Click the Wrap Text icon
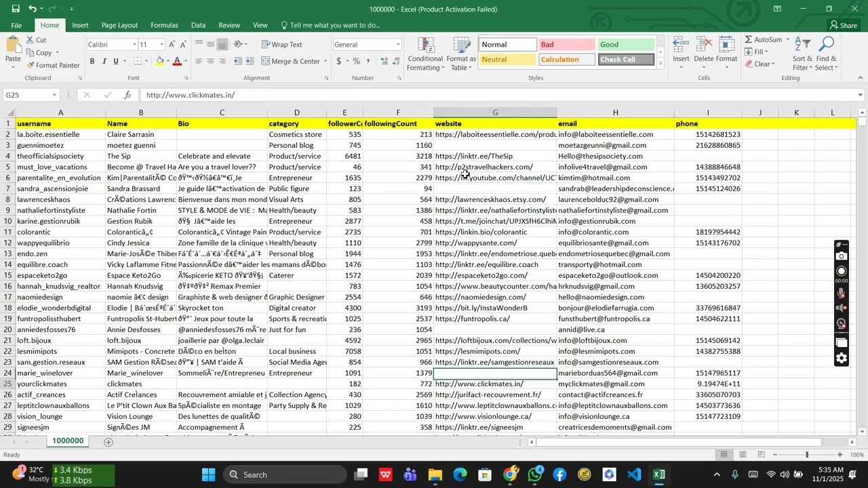Image resolution: width=868 pixels, height=488 pixels. 282,45
